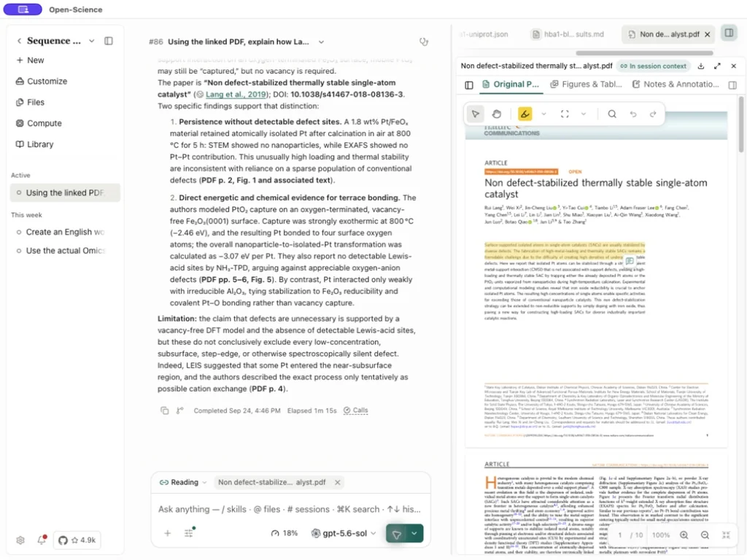
Task: Open session 'Create an English wo...'
Action: coord(65,232)
